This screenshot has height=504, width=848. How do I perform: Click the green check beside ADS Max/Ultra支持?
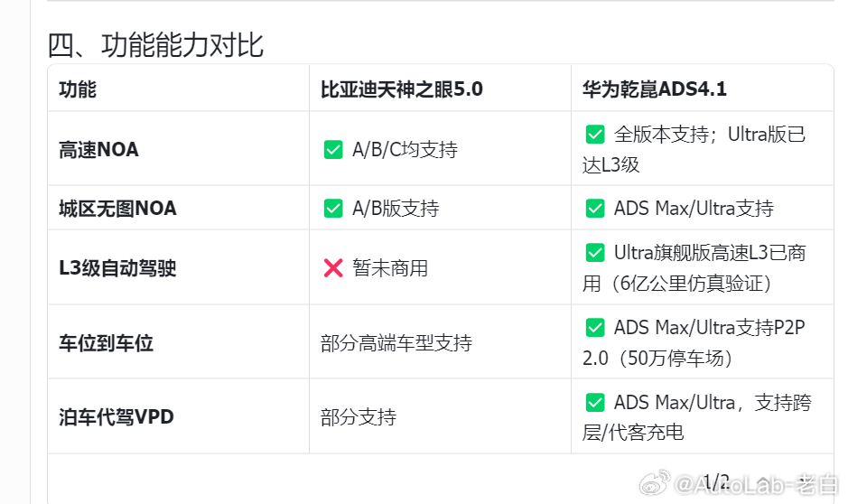coord(594,209)
